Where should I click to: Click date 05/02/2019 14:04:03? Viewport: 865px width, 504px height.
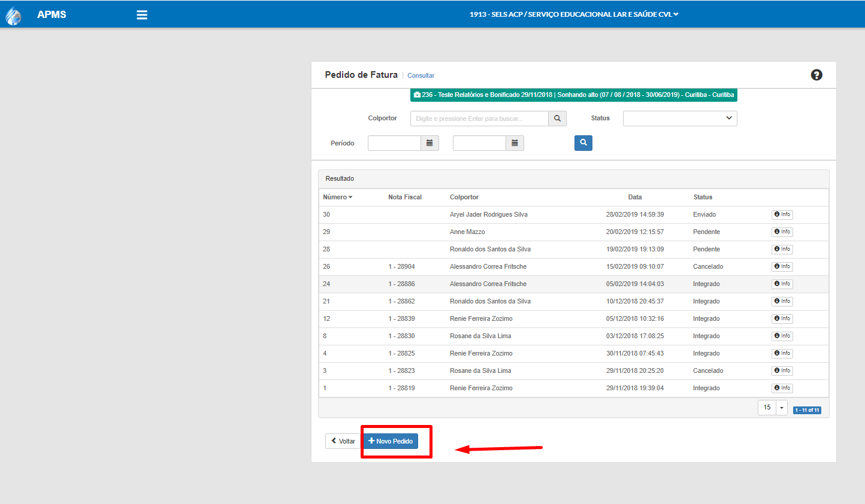(x=635, y=284)
